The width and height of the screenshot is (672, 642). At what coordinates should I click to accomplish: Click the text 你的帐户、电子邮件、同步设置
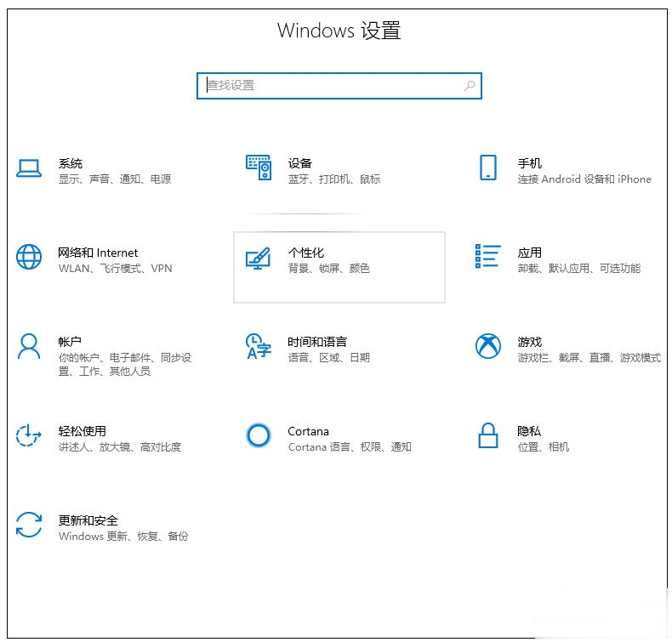click(x=125, y=365)
